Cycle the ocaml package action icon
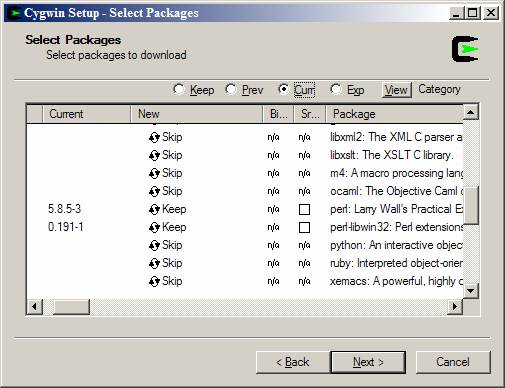The image size is (505, 388). pyautogui.click(x=154, y=191)
